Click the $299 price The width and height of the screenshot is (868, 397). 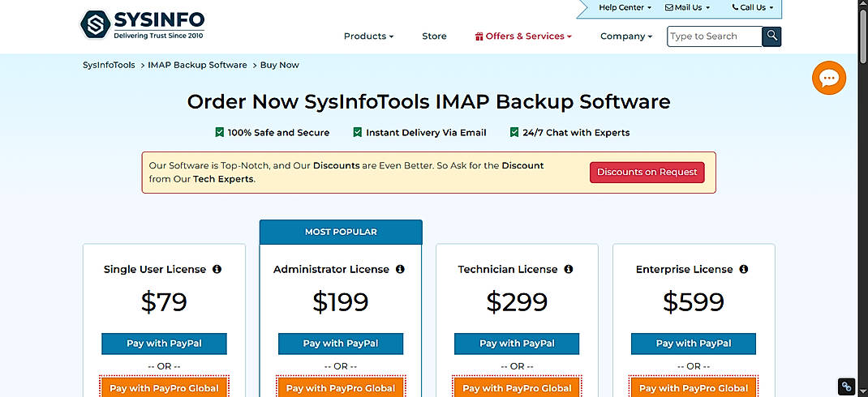[517, 302]
